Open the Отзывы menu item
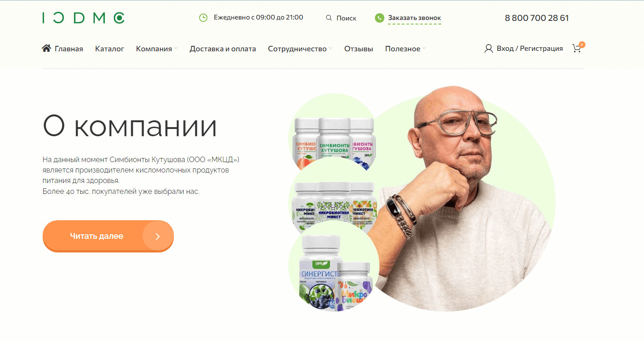Viewport: 644px width, 341px height. pyautogui.click(x=359, y=49)
